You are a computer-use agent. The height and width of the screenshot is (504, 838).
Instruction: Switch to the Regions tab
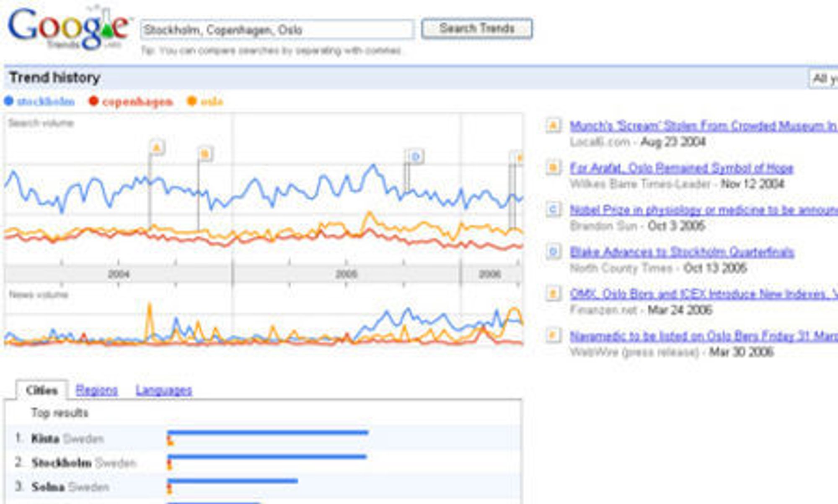[x=97, y=390]
